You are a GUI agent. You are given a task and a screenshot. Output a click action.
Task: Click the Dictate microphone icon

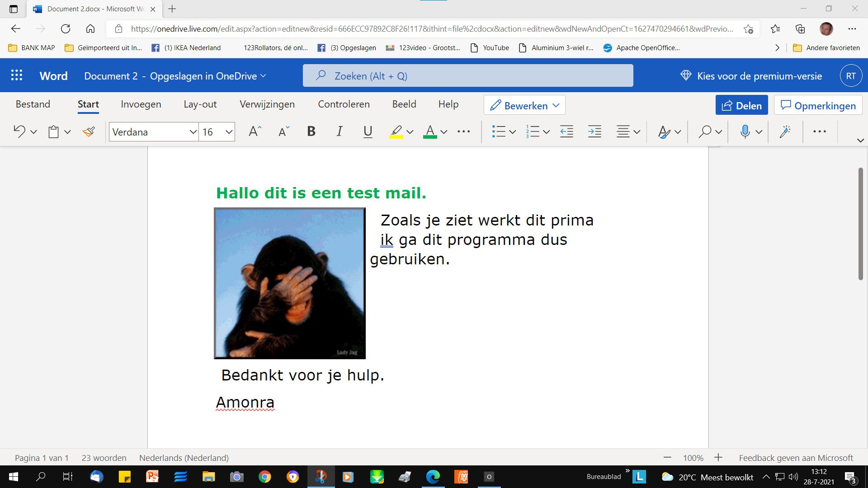tap(745, 131)
